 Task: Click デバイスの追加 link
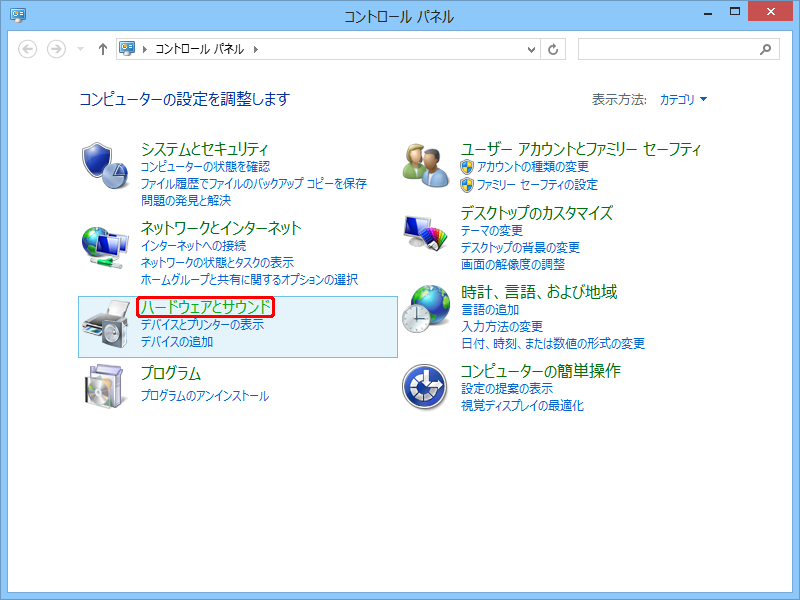pyautogui.click(x=177, y=342)
